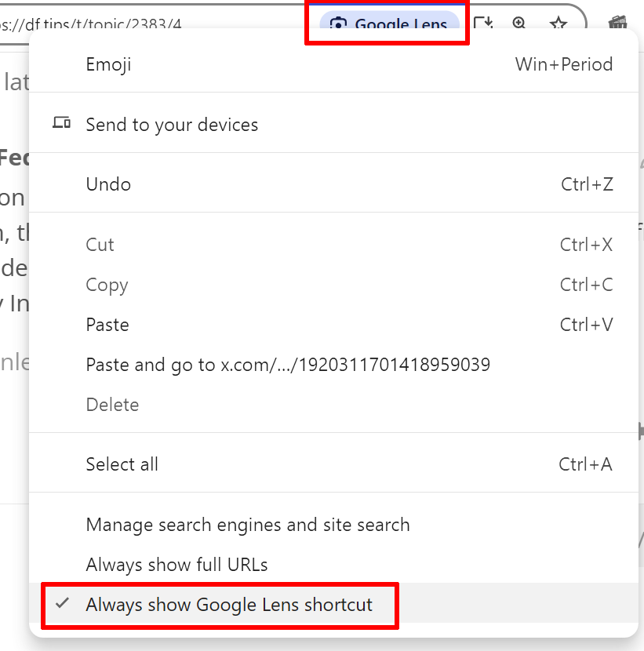Screen dimensions: 644x651
Task: Click Paste and go to x.com
Action: [333, 364]
